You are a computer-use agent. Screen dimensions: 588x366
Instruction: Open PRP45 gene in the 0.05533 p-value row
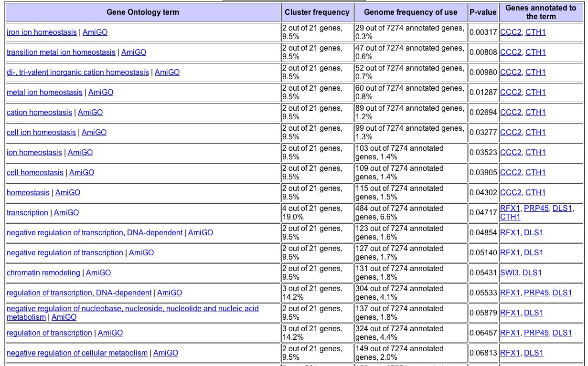pyautogui.click(x=536, y=293)
